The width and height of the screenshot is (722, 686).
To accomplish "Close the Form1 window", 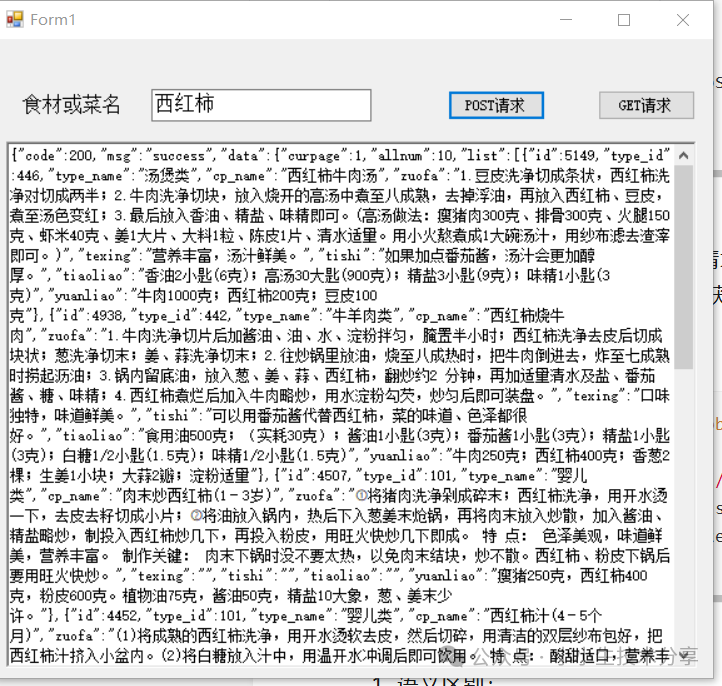I will tap(683, 20).
